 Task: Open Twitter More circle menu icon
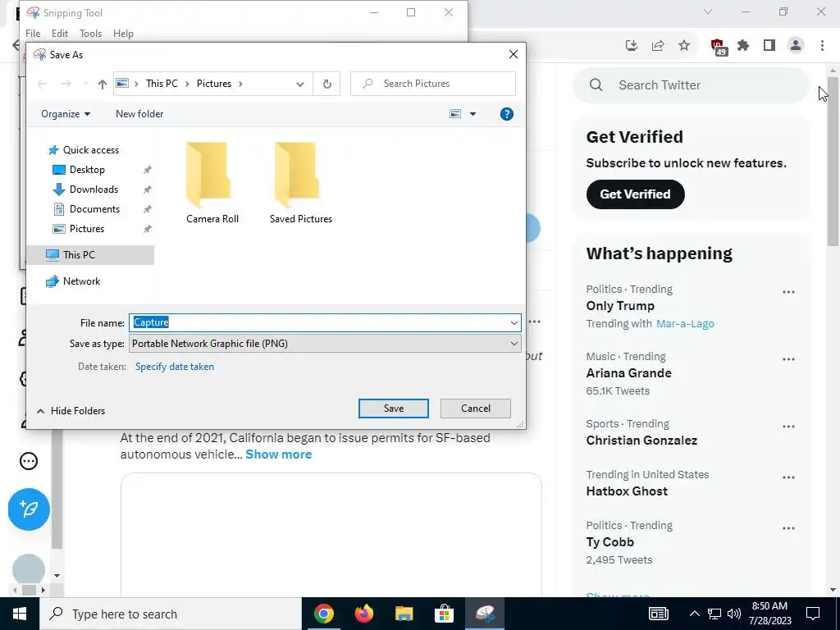pos(29,461)
